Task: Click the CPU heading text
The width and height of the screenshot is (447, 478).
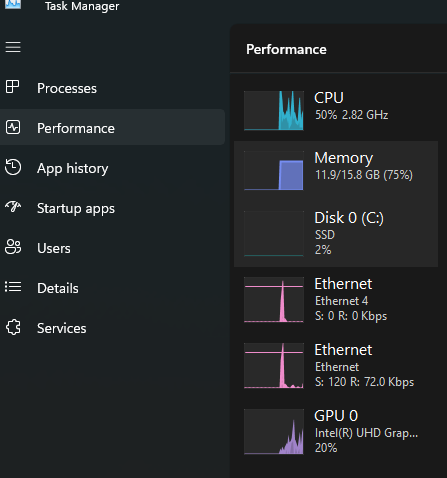Action: coord(329,98)
